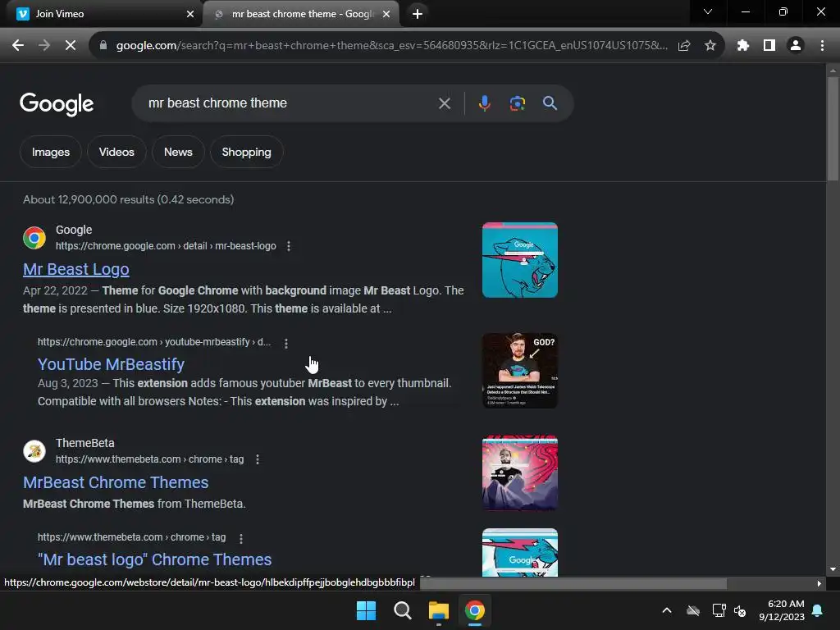The width and height of the screenshot is (840, 630).
Task: Filter results by Videos
Action: pos(116,152)
